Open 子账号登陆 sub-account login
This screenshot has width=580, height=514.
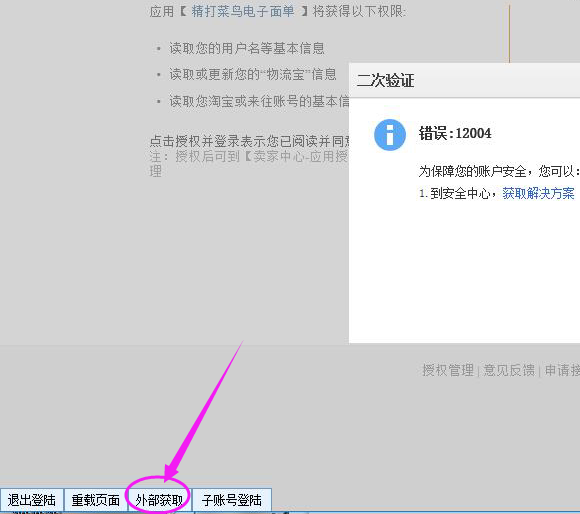click(232, 500)
